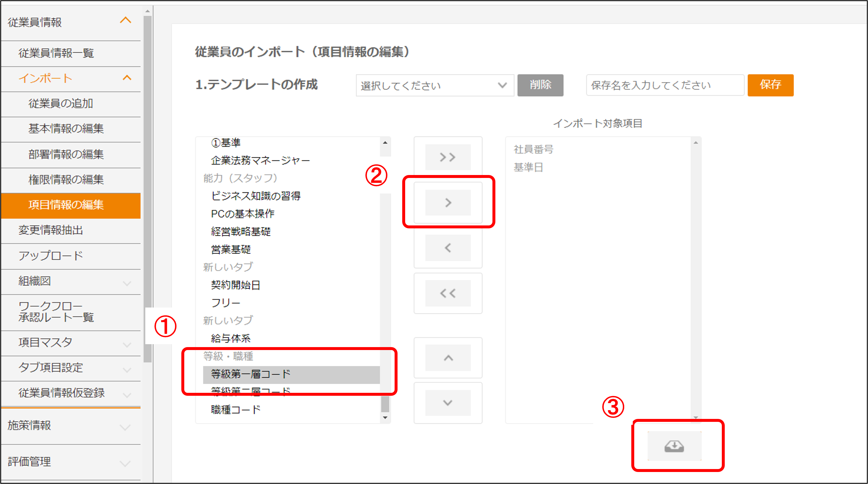Select 等級第一層コード in the item list
The image size is (868, 484).
tap(251, 374)
